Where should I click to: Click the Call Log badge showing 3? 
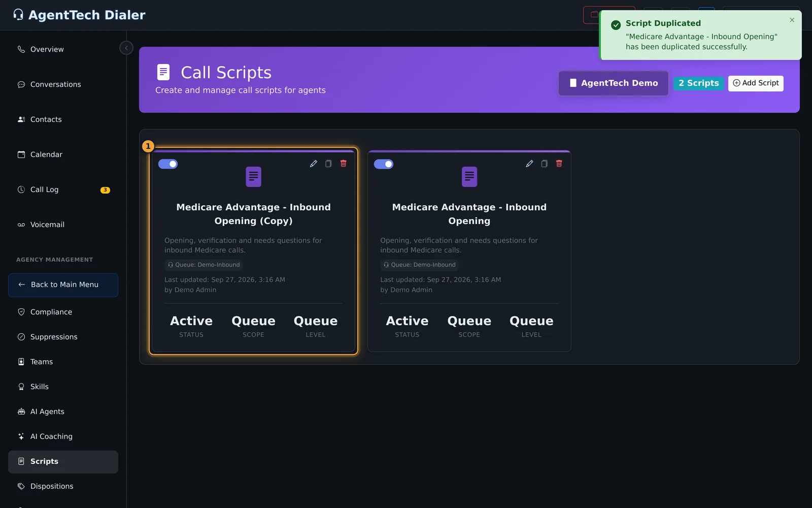105,190
